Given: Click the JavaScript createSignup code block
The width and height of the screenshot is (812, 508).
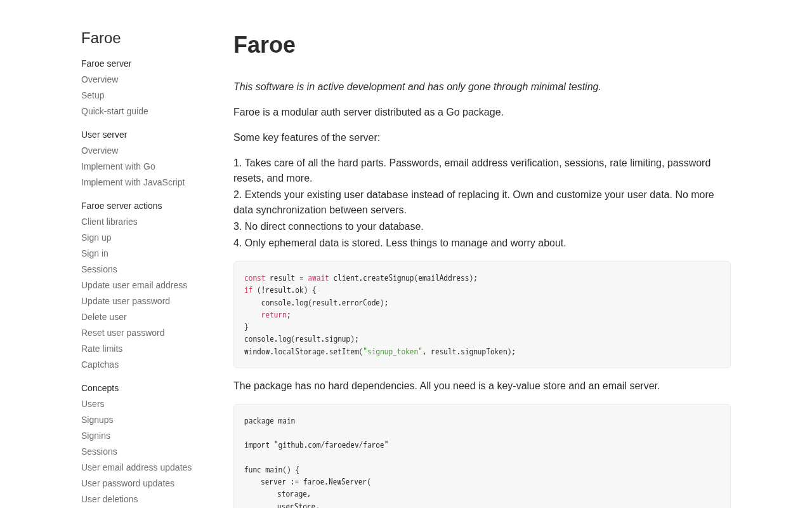Looking at the screenshot, I should 482,315.
